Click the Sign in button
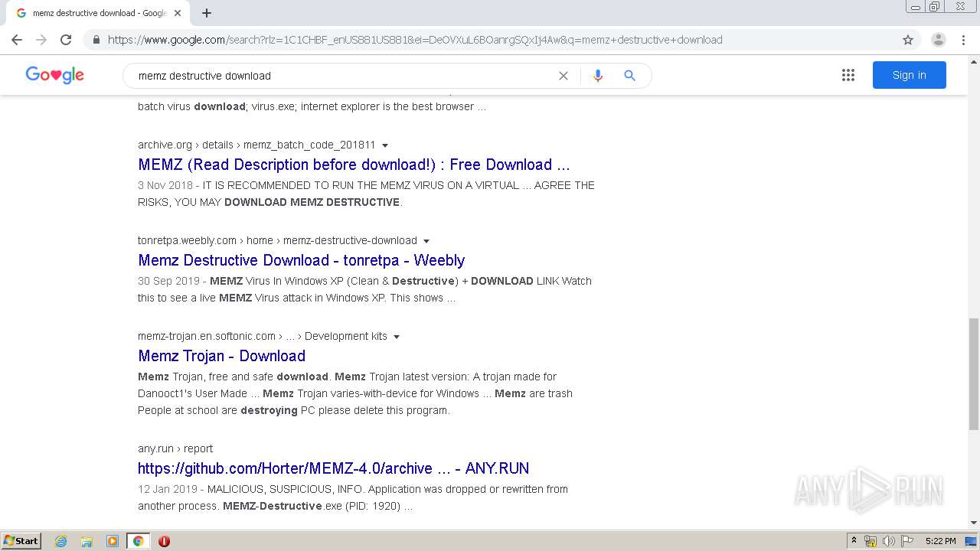The width and height of the screenshot is (980, 551). point(909,75)
